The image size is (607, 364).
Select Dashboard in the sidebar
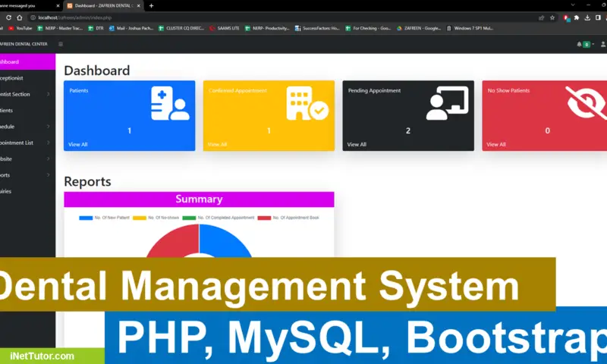[x=23, y=61]
